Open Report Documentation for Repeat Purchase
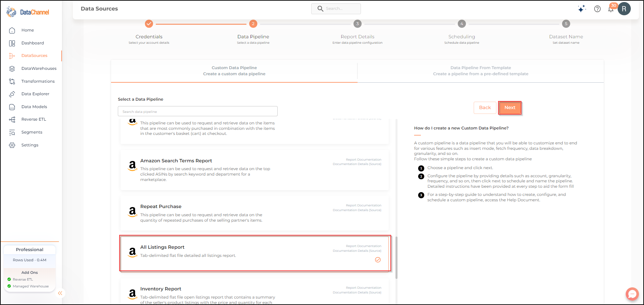This screenshot has height=305, width=644. click(364, 205)
